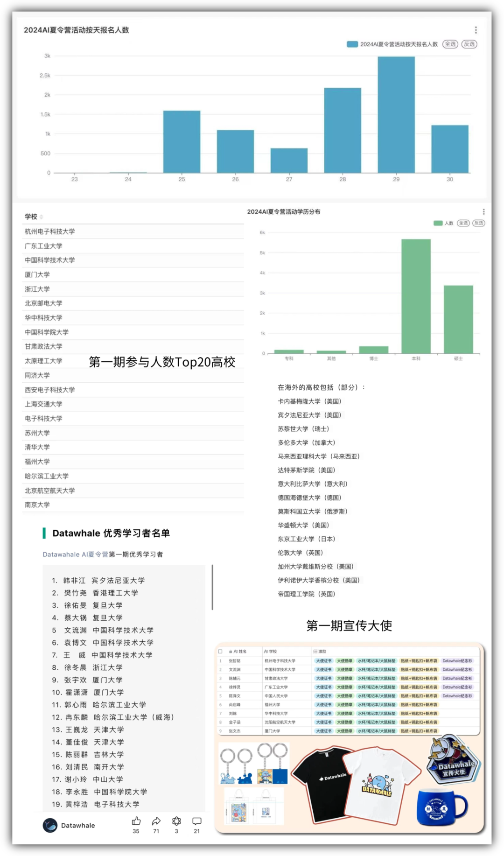Click the 大使证书 tag in 张文杰's row
This screenshot has width=504, height=856.
323,731
